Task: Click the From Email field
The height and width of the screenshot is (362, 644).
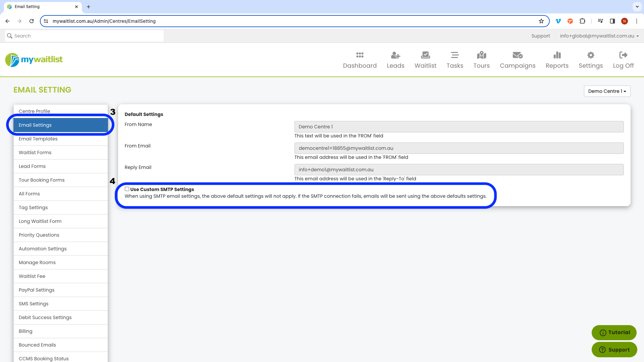Action: pyautogui.click(x=459, y=148)
